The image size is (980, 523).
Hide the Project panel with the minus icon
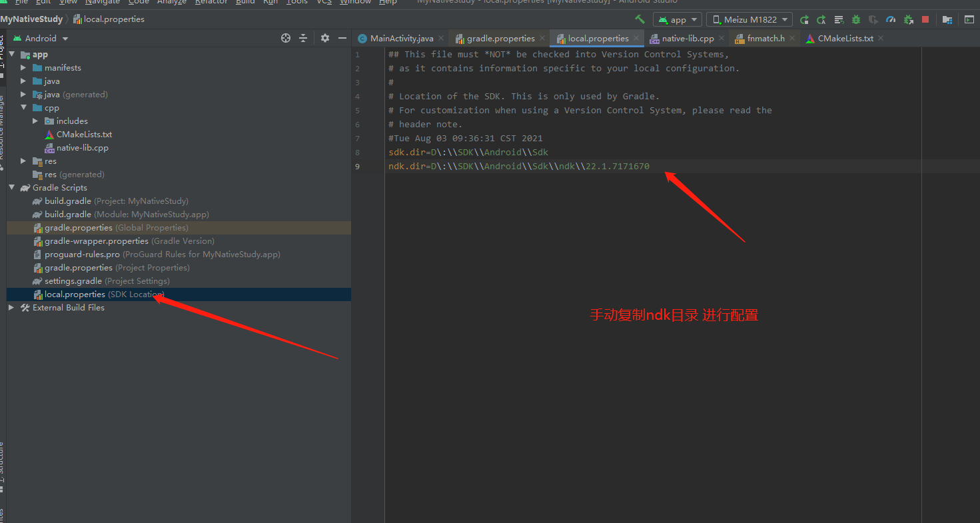click(342, 38)
